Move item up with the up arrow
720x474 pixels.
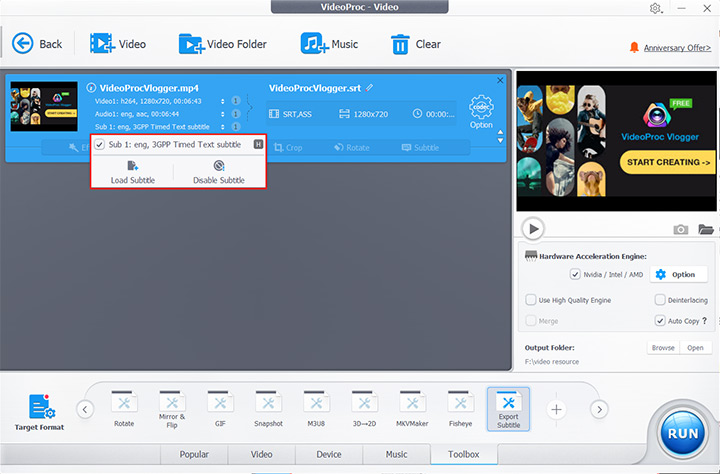click(501, 132)
